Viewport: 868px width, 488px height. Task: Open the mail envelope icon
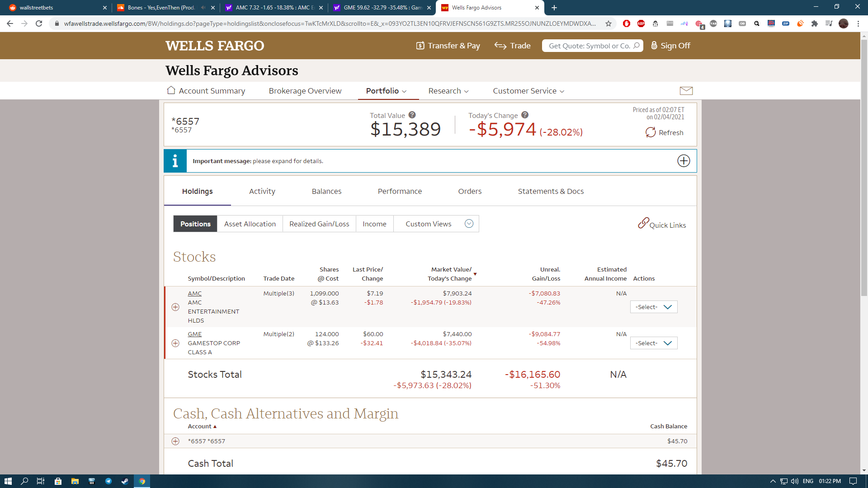686,91
